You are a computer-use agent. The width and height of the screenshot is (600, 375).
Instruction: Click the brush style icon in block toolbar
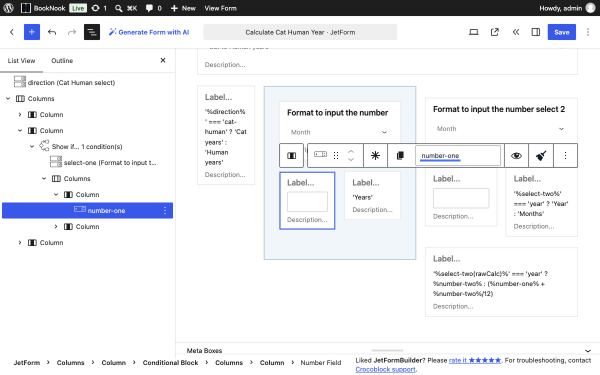541,155
